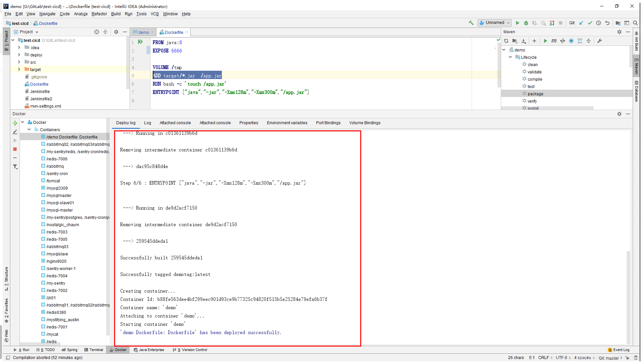The width and height of the screenshot is (643, 364).
Task: Open the Terminal tool window
Action: (x=94, y=350)
